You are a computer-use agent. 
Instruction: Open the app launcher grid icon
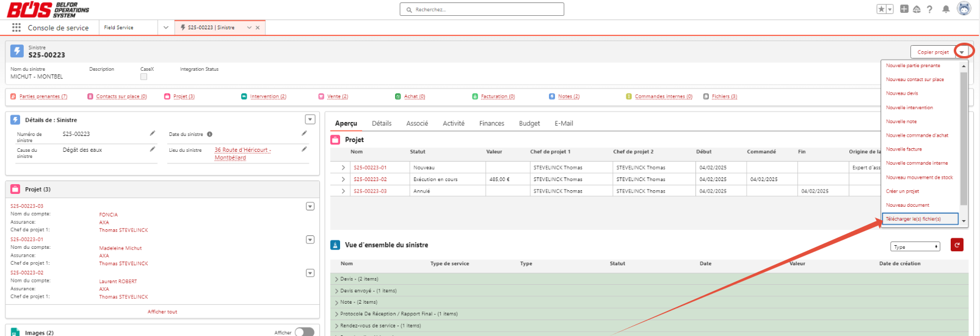tap(16, 27)
